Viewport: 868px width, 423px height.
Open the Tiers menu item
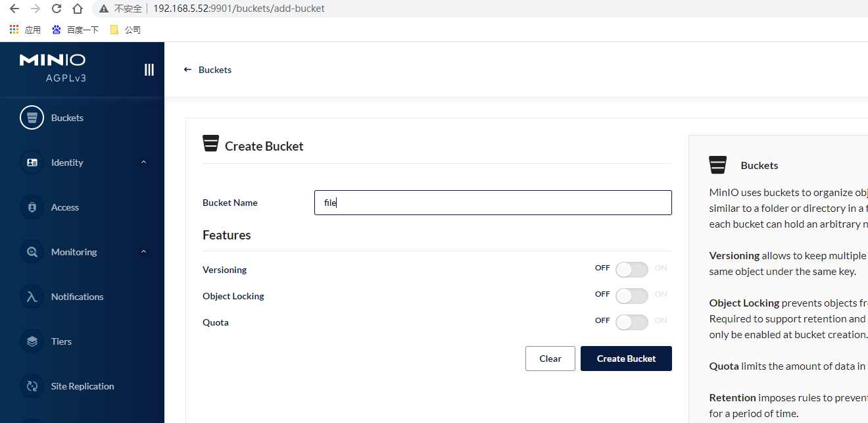pyautogui.click(x=61, y=341)
